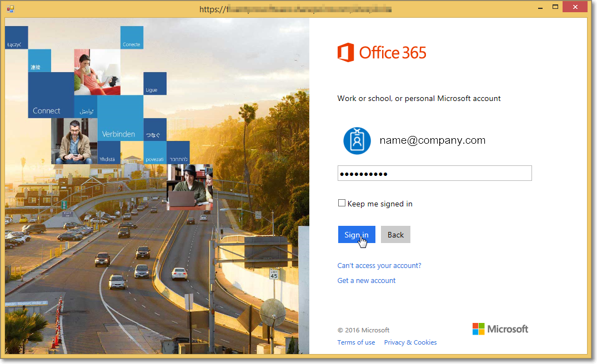Click the photo of woman drinking coffee
The height and width of the screenshot is (364, 597).
(97, 72)
